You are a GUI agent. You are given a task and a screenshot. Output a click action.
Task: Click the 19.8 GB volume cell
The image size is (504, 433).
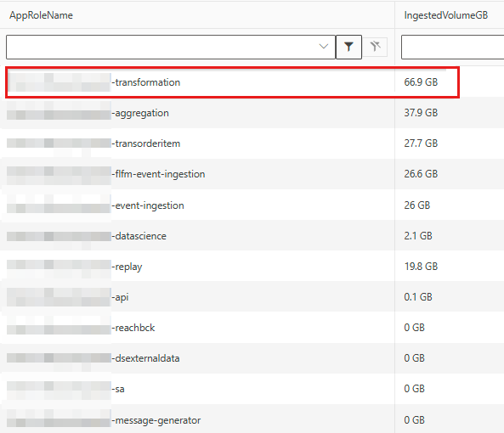point(421,266)
